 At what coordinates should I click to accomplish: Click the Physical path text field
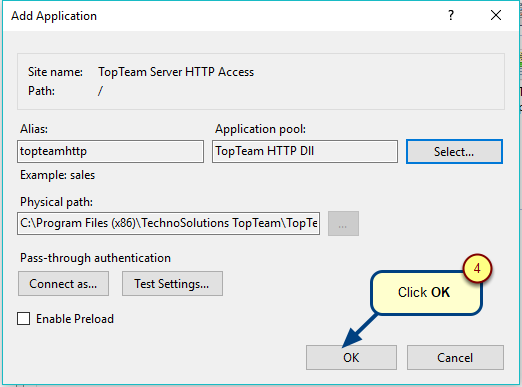(168, 223)
